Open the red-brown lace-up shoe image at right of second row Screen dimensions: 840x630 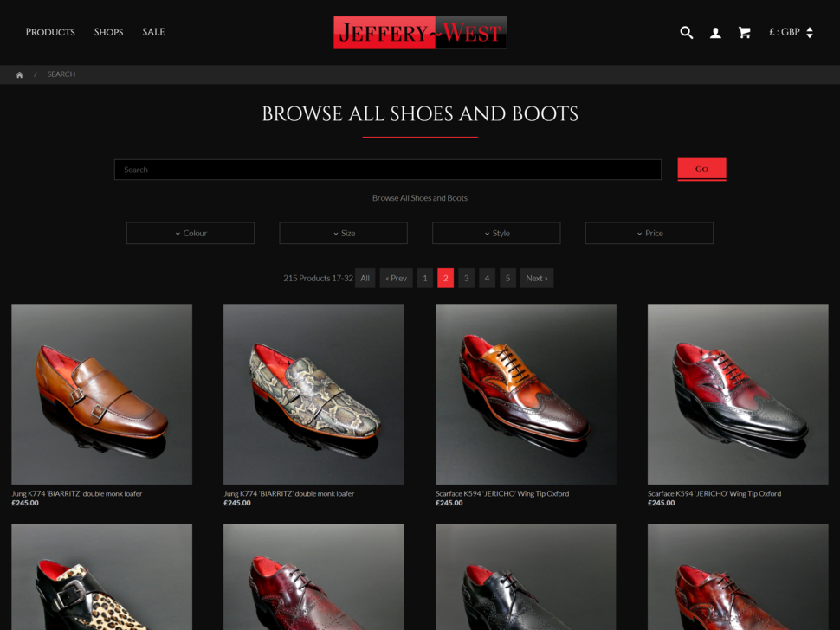click(x=738, y=576)
